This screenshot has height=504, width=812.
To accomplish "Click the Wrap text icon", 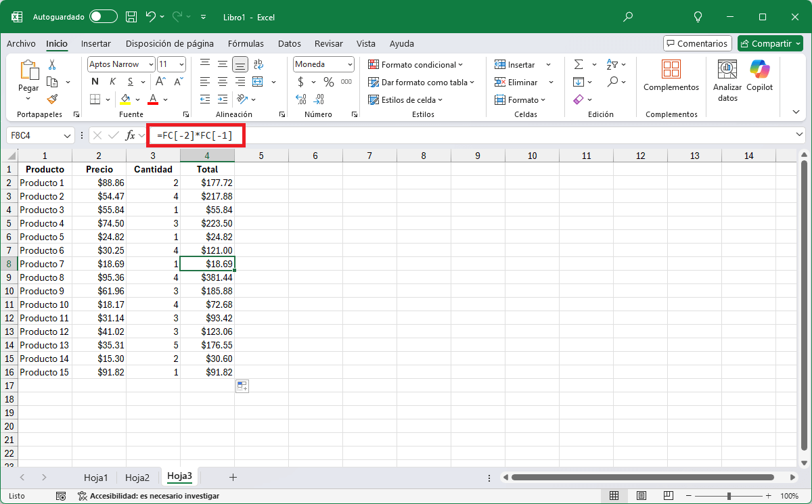I will point(258,65).
